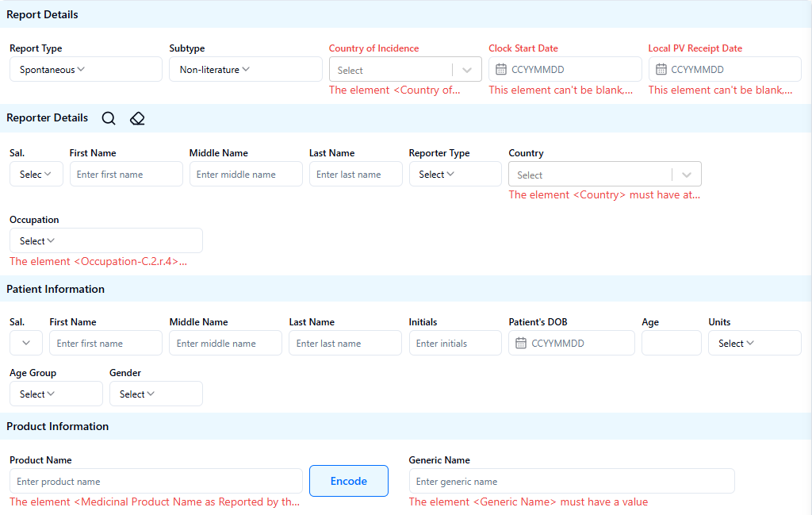
Task: Focus the Clock Start Date field
Action: click(x=565, y=69)
